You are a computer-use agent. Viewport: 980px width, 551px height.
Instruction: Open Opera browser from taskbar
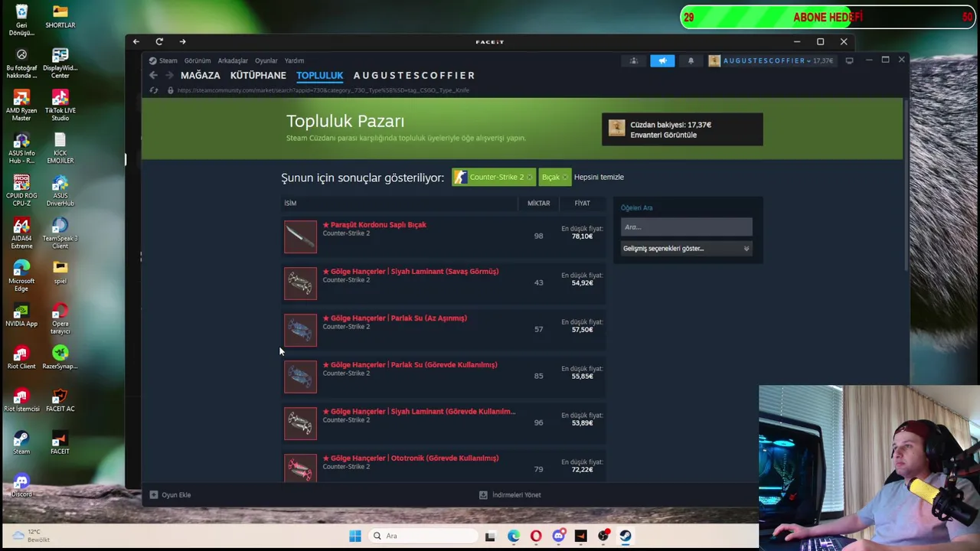click(x=536, y=536)
